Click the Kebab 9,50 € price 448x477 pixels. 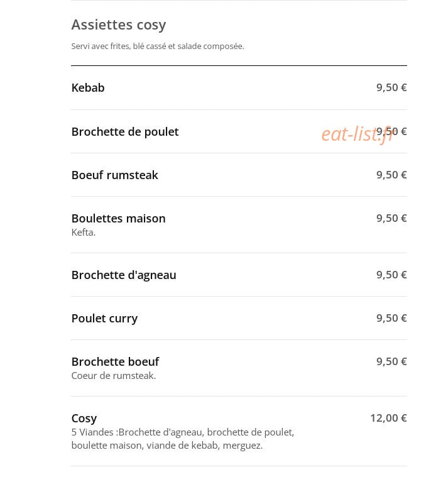[x=391, y=87]
